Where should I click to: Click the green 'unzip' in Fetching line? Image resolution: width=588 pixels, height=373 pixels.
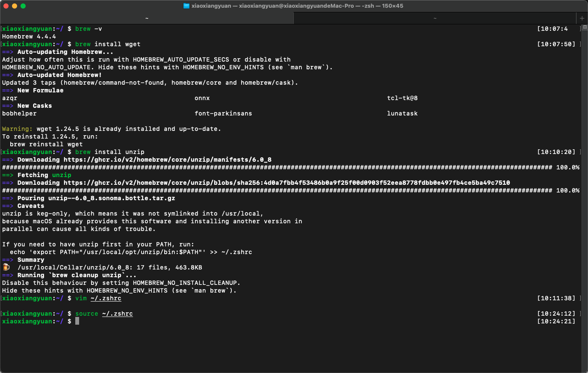tap(62, 175)
